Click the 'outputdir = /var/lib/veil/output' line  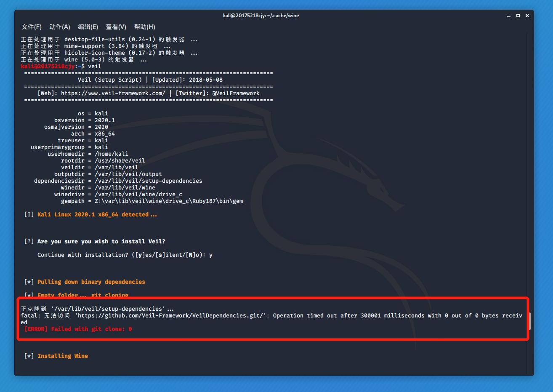tap(108, 174)
